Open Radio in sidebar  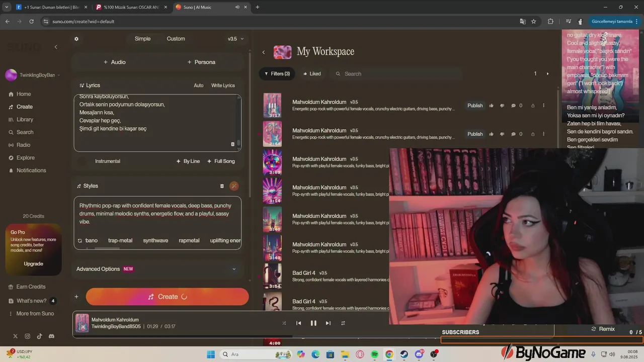pos(19,145)
